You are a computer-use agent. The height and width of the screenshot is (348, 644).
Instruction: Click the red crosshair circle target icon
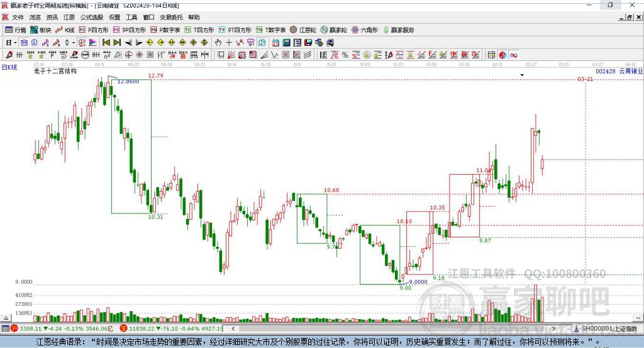(128, 55)
